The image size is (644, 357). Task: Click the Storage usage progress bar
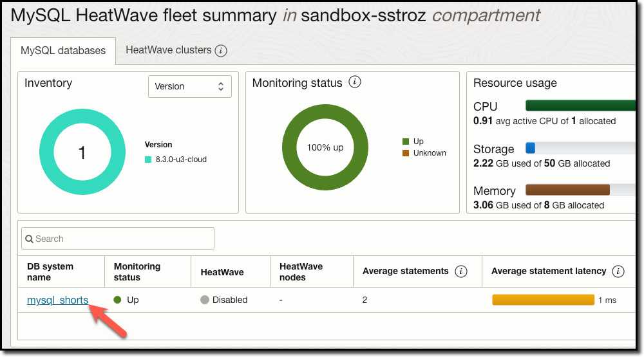[x=581, y=148]
